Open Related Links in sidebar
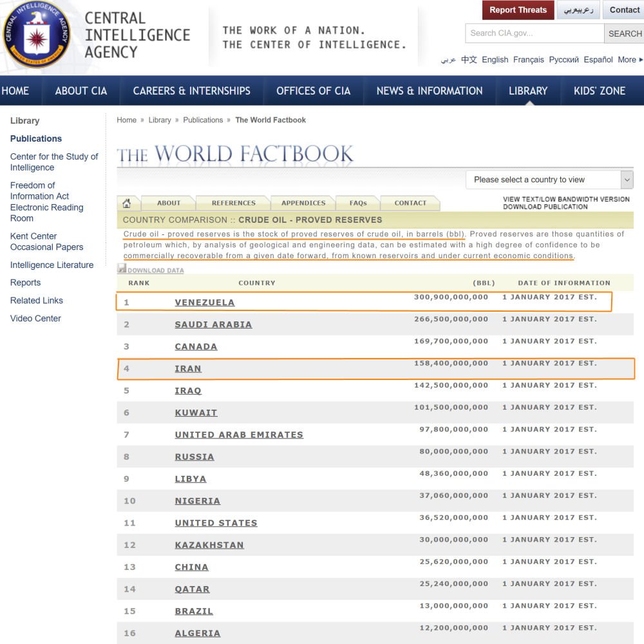Viewport: 644px width, 644px height. (37, 300)
